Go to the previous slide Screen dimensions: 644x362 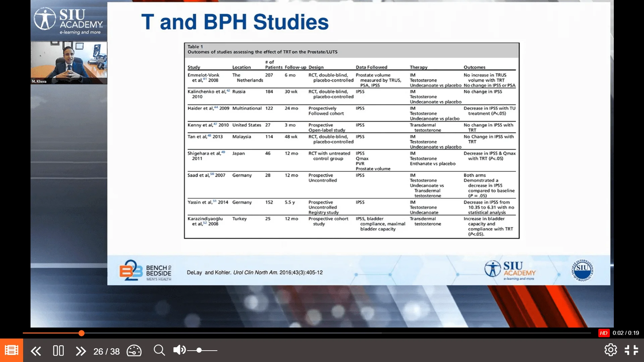(36, 351)
